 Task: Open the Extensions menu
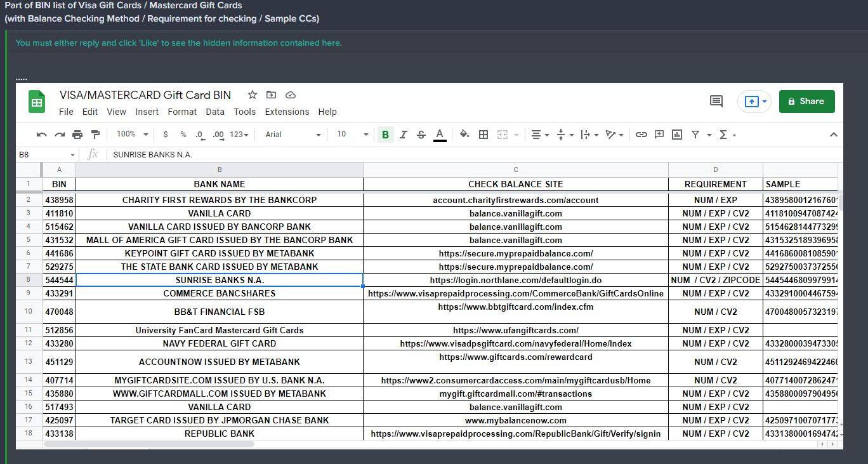pyautogui.click(x=287, y=112)
